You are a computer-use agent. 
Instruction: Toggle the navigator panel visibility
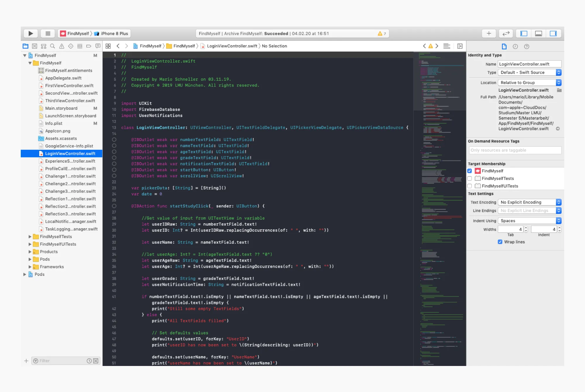(x=524, y=33)
